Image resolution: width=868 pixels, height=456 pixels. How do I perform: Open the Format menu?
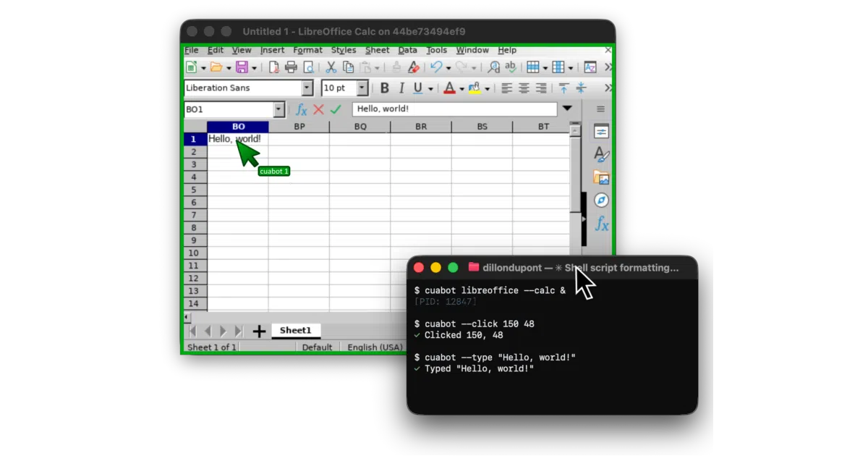pos(308,50)
